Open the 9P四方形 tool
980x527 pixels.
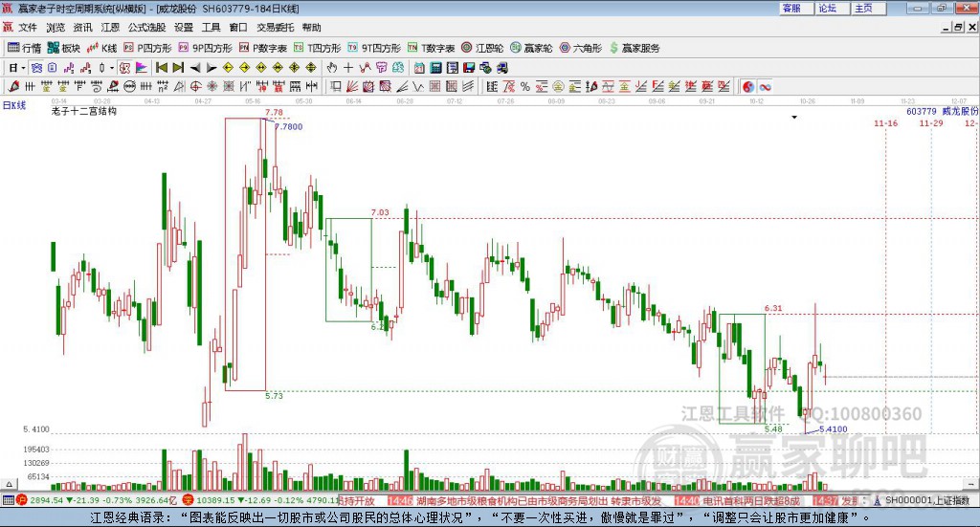205,48
